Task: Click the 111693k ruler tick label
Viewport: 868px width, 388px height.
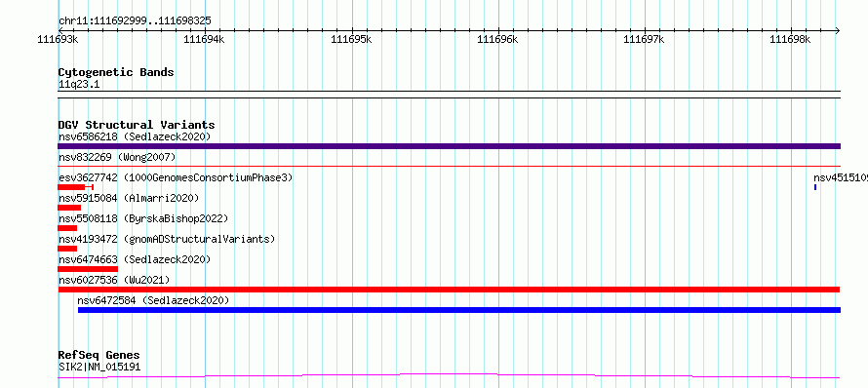Action: click(59, 39)
